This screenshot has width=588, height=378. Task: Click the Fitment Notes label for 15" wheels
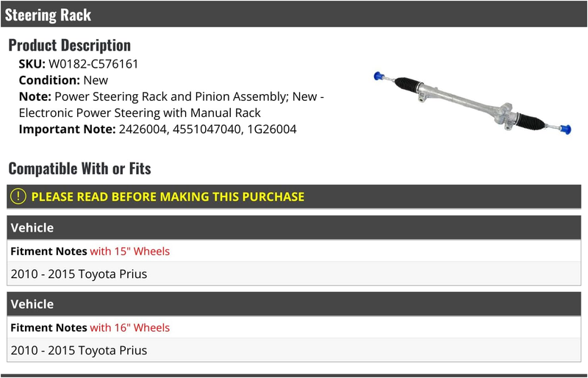pos(49,251)
